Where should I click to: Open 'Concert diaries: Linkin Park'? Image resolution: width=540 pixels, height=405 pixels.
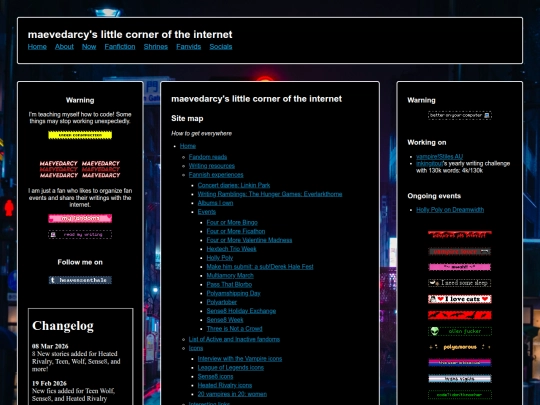click(234, 185)
